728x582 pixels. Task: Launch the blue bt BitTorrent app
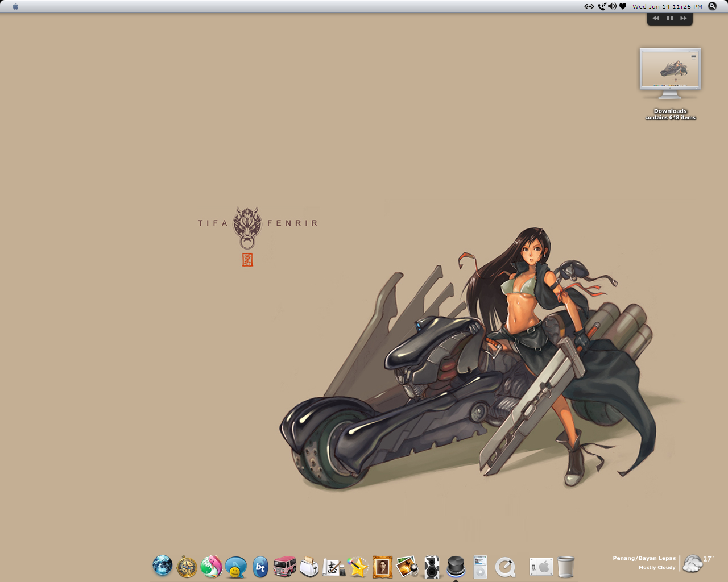tap(260, 567)
